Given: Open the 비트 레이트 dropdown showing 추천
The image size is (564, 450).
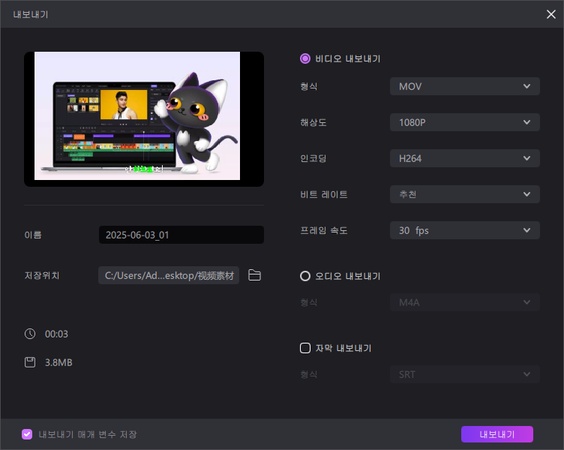Looking at the screenshot, I should click(x=465, y=194).
